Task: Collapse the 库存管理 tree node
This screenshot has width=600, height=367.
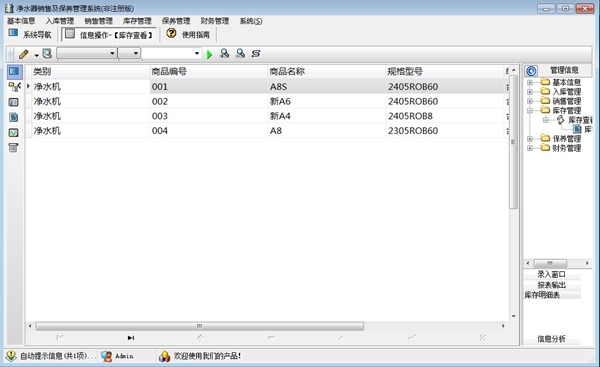Action: pyautogui.click(x=530, y=111)
